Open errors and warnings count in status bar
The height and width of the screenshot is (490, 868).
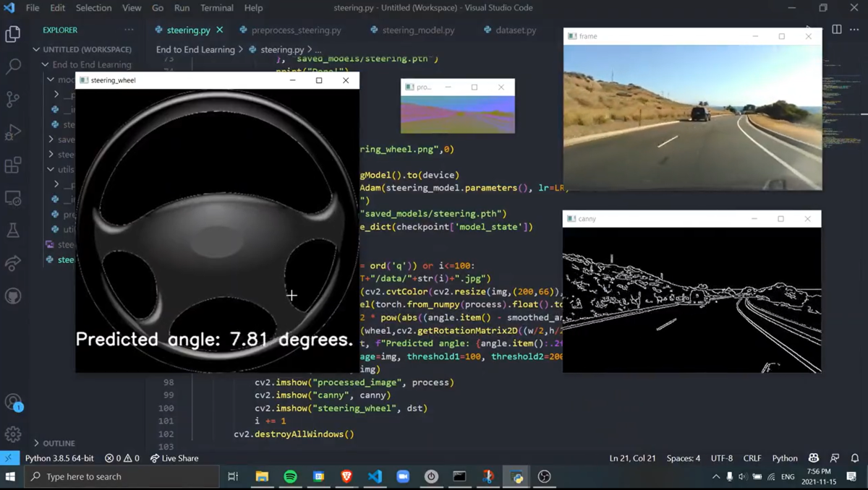point(122,458)
